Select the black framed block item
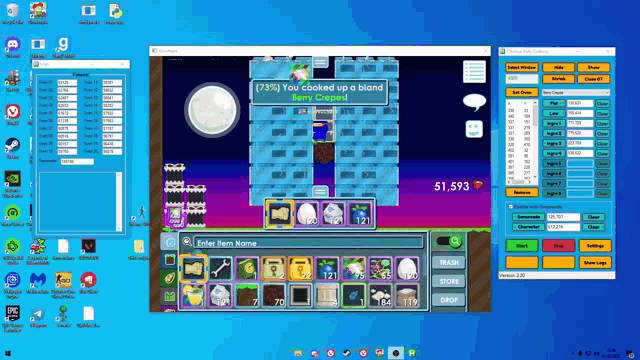The height and width of the screenshot is (360, 640). 300,296
